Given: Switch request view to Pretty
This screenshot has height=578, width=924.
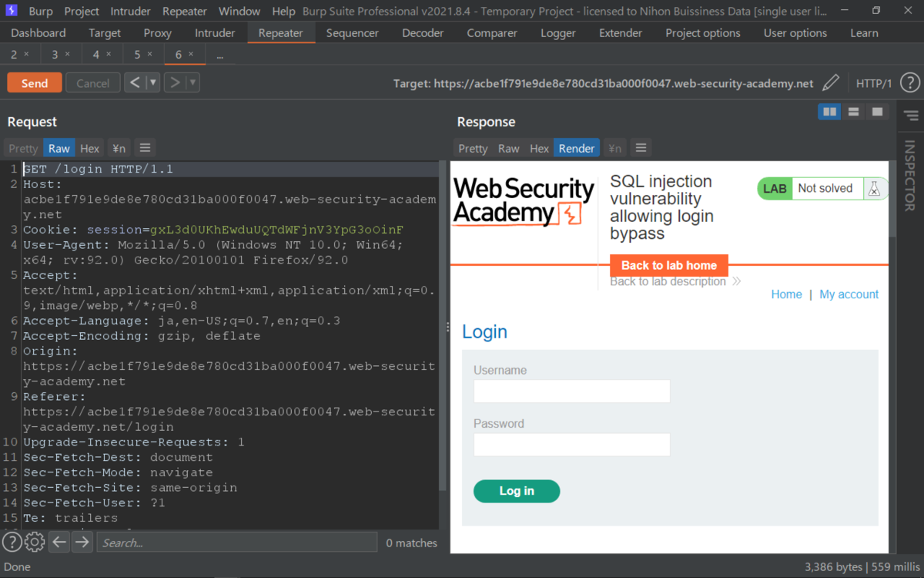Looking at the screenshot, I should 23,148.
